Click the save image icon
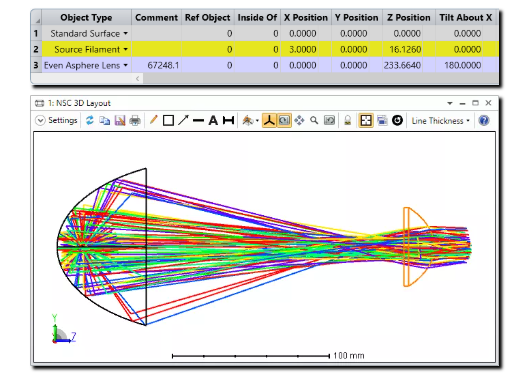 click(x=120, y=120)
